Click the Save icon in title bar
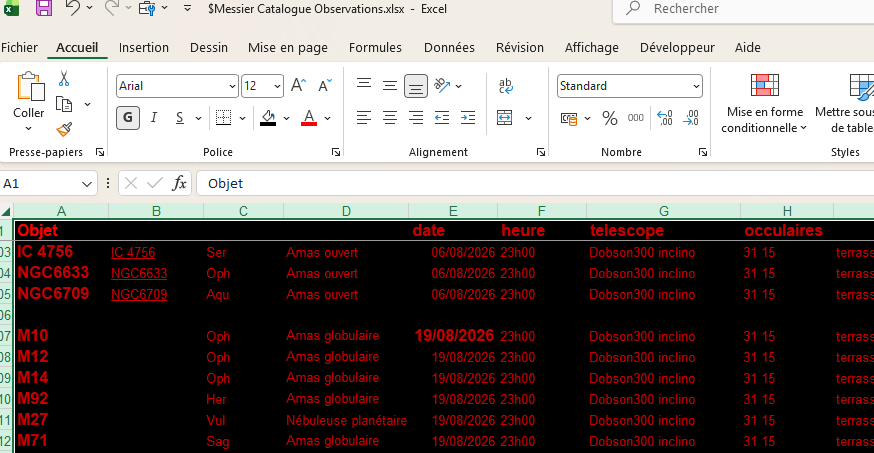 pos(43,8)
